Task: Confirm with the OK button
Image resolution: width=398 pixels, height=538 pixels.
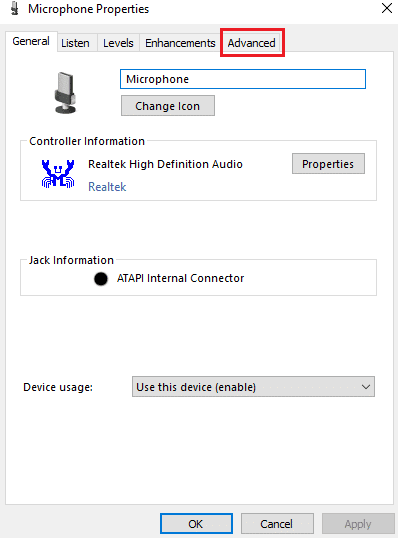Action: (x=196, y=524)
